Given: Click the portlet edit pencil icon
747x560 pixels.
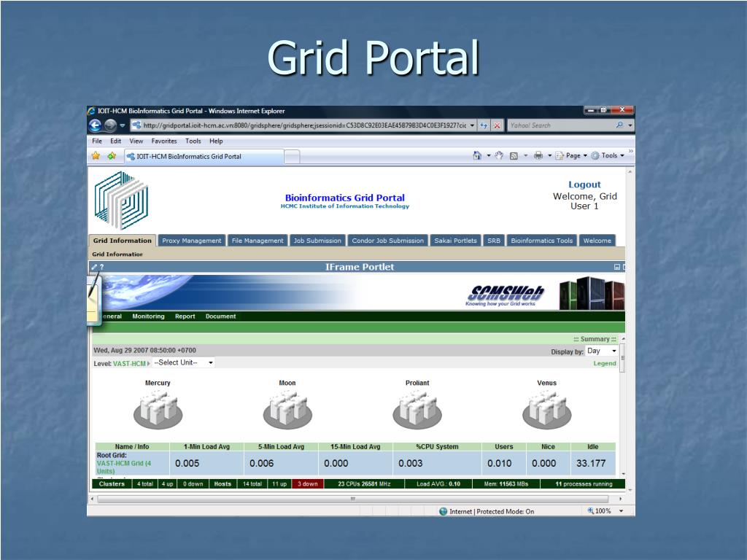Looking at the screenshot, I should tap(94, 267).
